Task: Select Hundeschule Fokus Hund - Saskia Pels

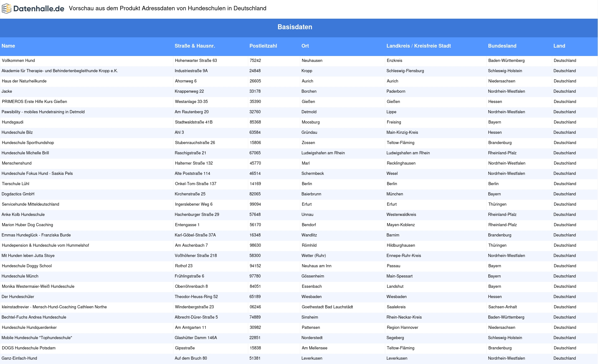Action: click(x=37, y=174)
